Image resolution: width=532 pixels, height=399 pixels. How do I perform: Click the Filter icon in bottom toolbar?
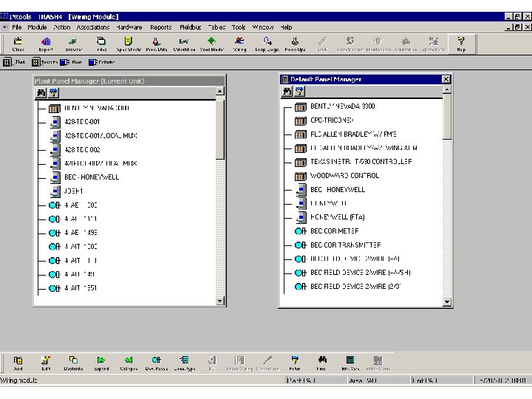tap(295, 362)
